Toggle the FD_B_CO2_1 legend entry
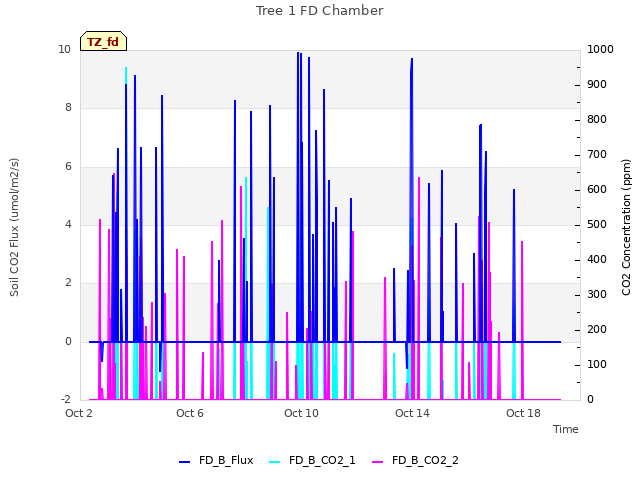This screenshot has height=480, width=640. [312, 460]
